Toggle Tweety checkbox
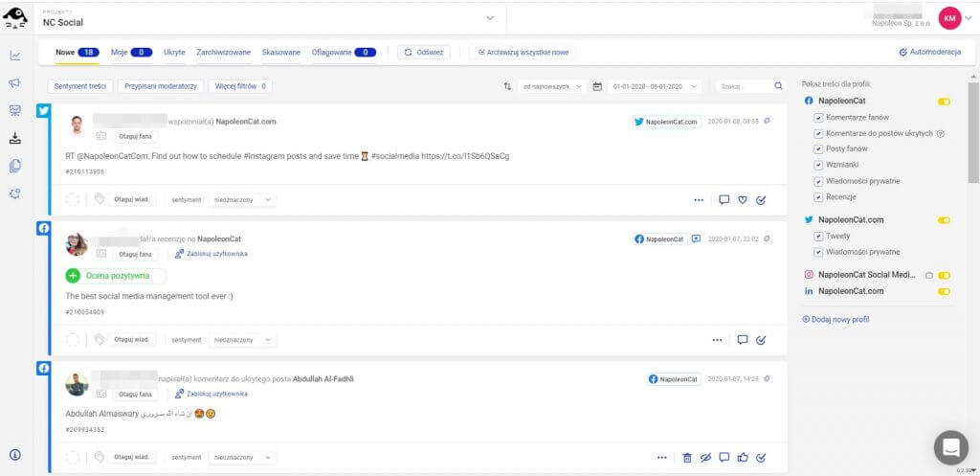Viewport: 980px width, 476px height. 818,237
